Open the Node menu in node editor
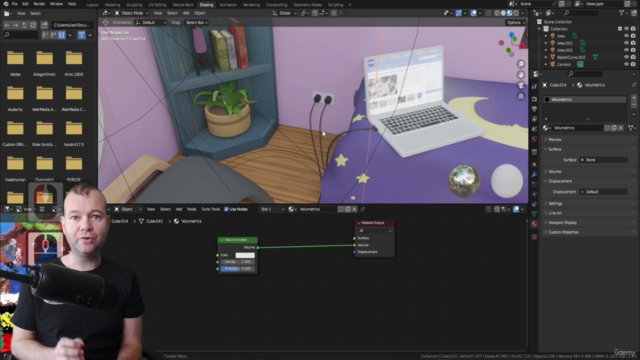Viewport: 640px width, 360px height. click(x=191, y=209)
